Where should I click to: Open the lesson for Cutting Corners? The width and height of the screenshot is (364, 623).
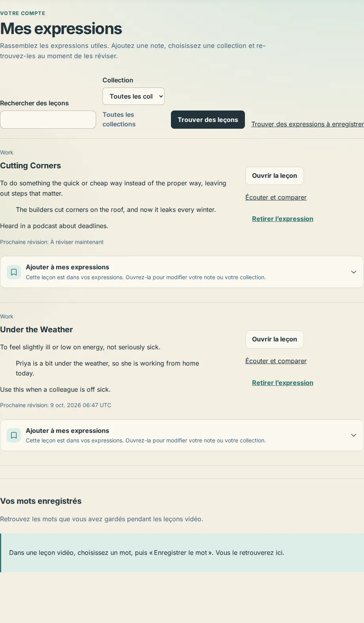(x=275, y=176)
